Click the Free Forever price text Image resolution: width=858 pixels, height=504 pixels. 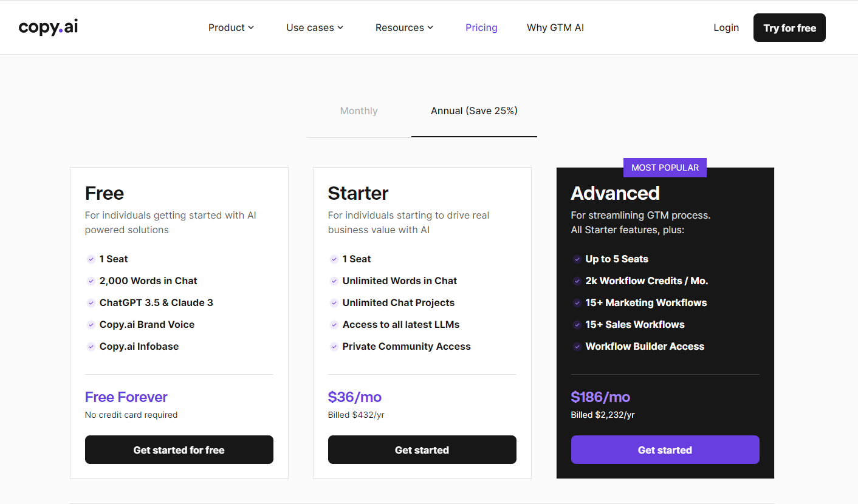[x=126, y=397]
